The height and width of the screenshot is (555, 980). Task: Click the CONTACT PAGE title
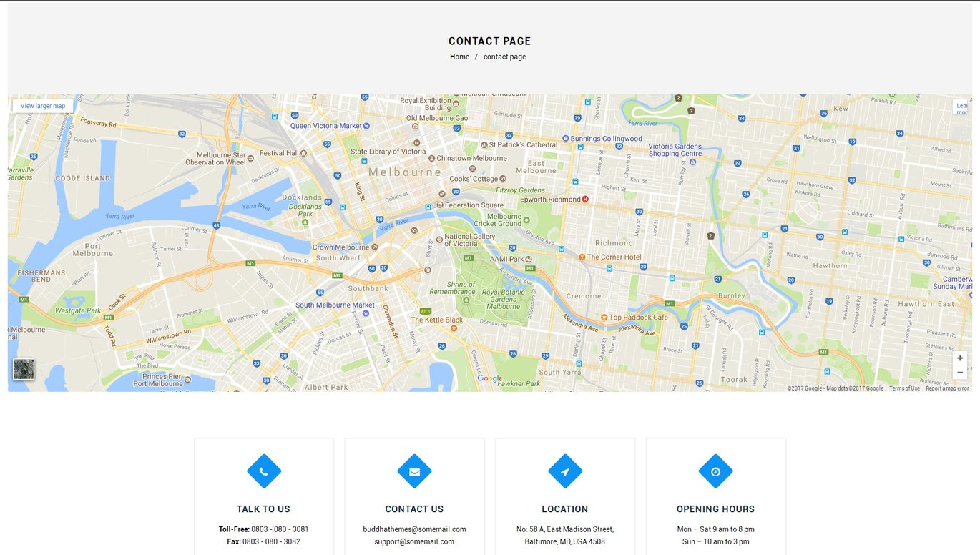coord(490,41)
